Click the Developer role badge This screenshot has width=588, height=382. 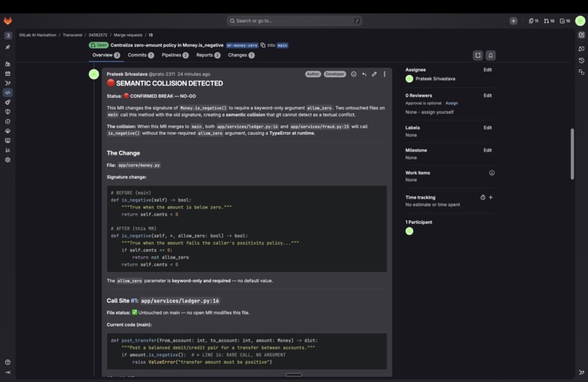pyautogui.click(x=335, y=74)
